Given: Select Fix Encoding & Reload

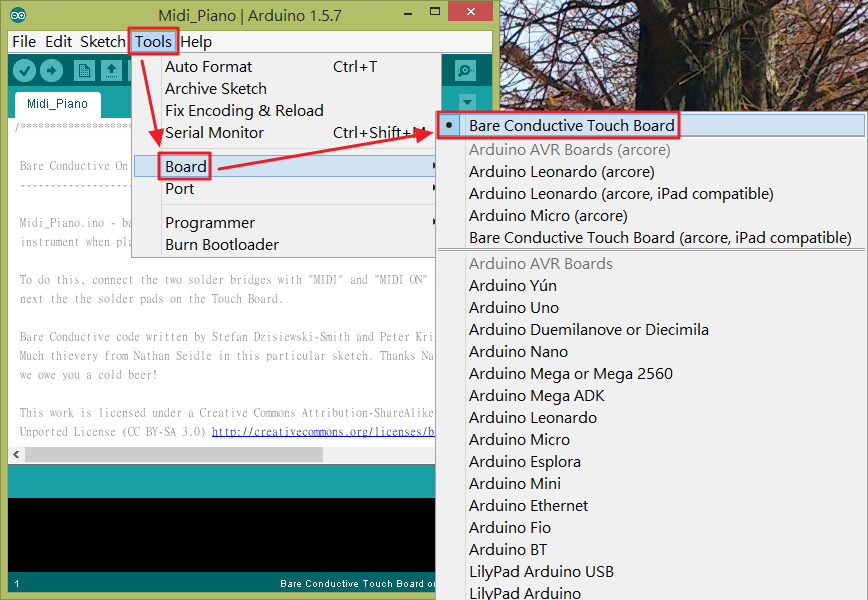Looking at the screenshot, I should [286, 111].
